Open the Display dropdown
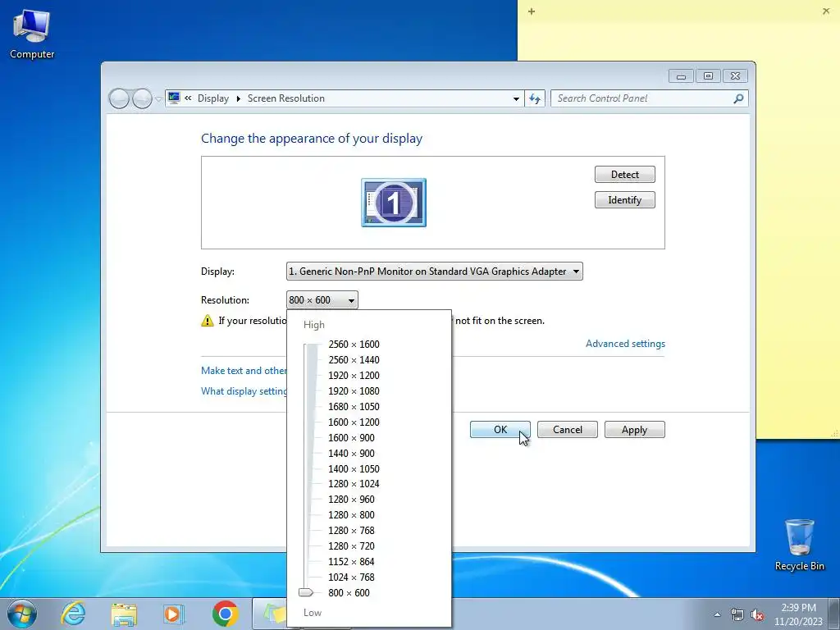Image resolution: width=840 pixels, height=630 pixels. coord(435,271)
